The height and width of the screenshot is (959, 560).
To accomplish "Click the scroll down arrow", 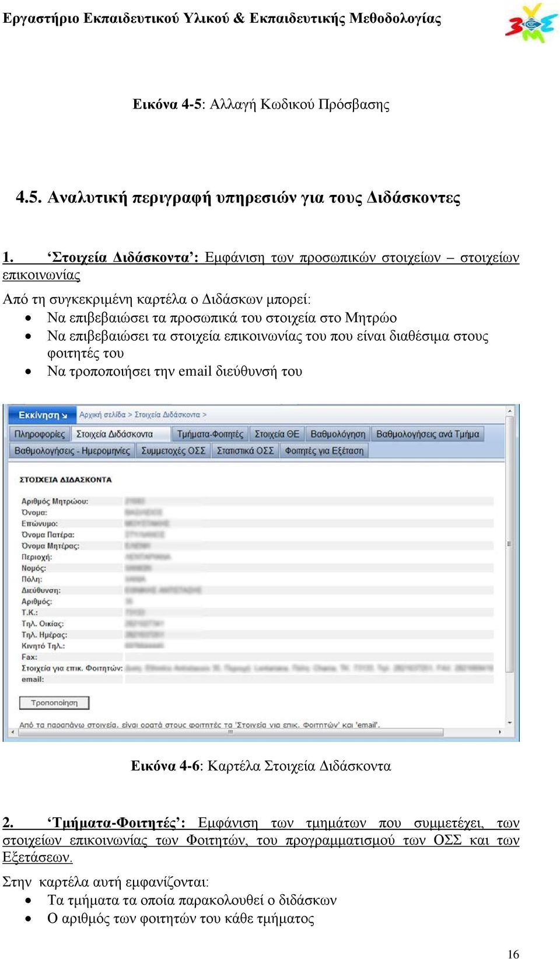I will [x=510, y=723].
